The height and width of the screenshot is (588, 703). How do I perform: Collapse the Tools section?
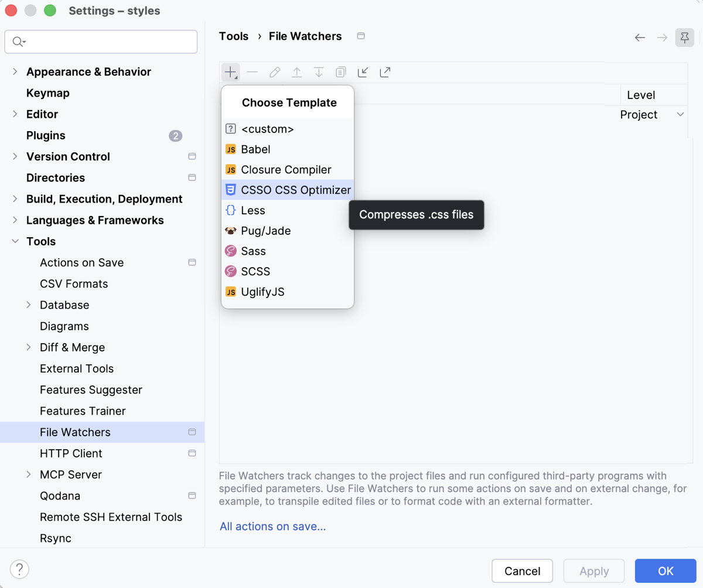coord(15,241)
